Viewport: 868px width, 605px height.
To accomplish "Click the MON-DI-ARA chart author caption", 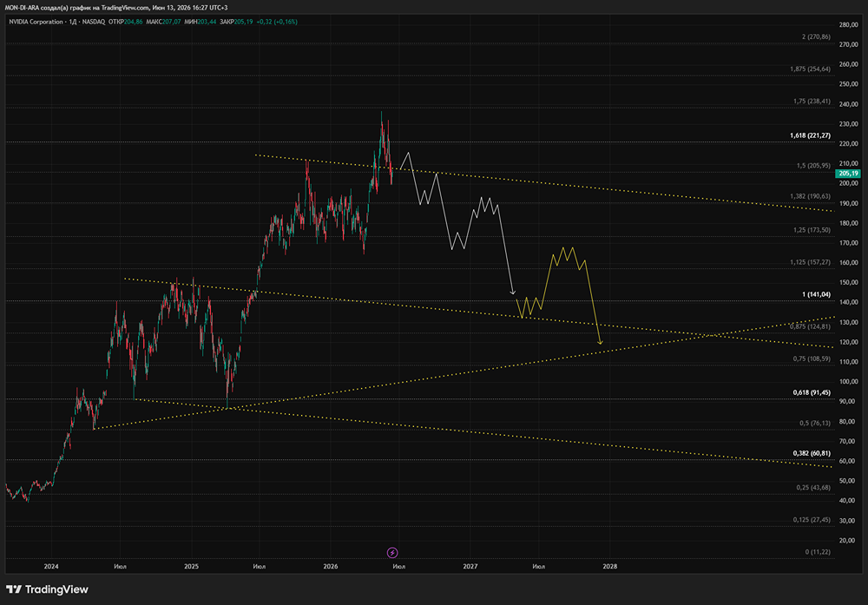I will coord(116,8).
